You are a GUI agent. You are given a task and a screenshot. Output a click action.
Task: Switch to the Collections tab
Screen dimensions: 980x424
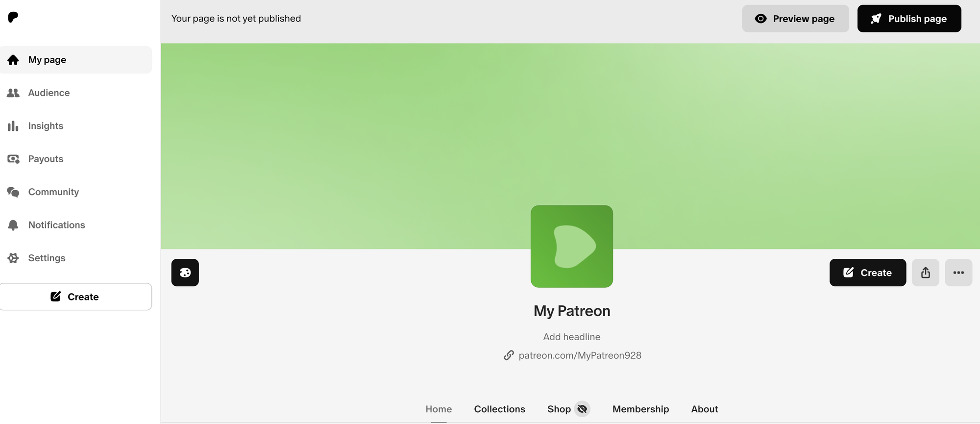coord(500,409)
